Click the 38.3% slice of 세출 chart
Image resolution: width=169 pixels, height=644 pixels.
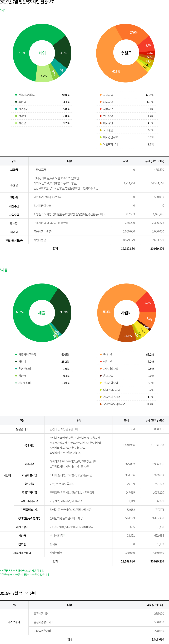[x=64, y=312]
